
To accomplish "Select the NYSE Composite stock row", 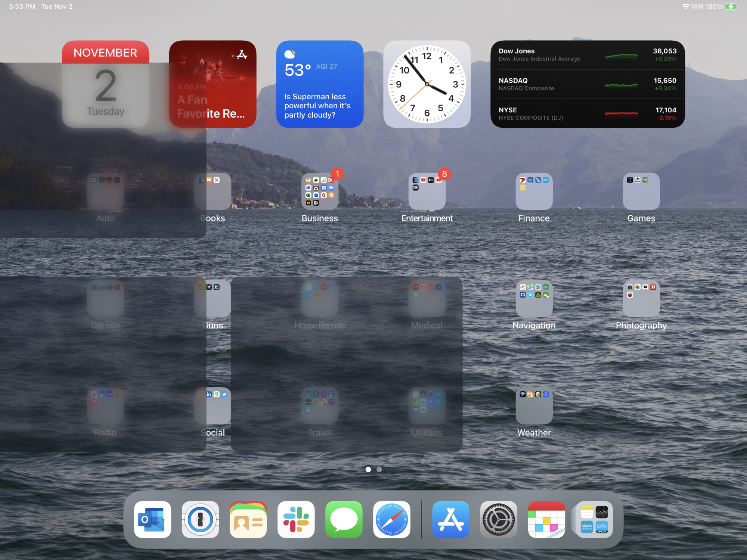I will 588,114.
